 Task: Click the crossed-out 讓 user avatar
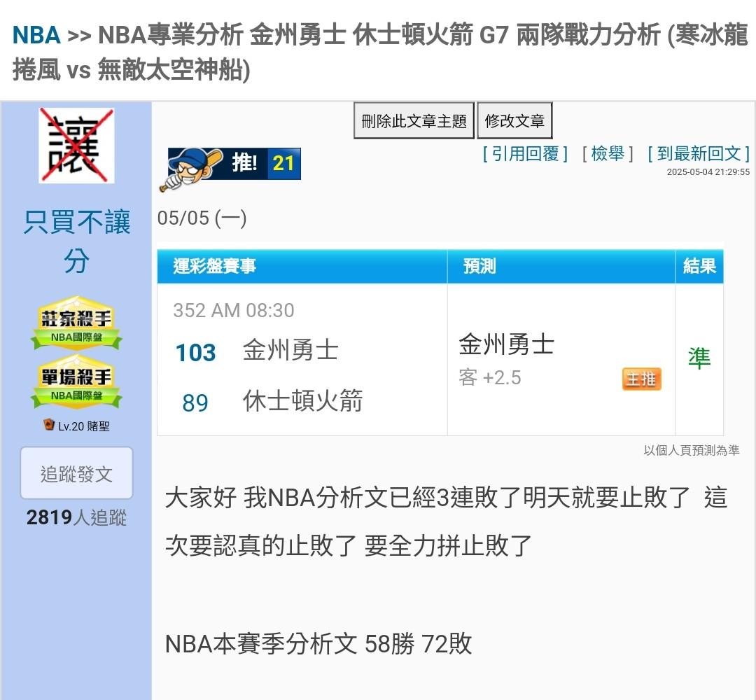pyautogui.click(x=76, y=146)
